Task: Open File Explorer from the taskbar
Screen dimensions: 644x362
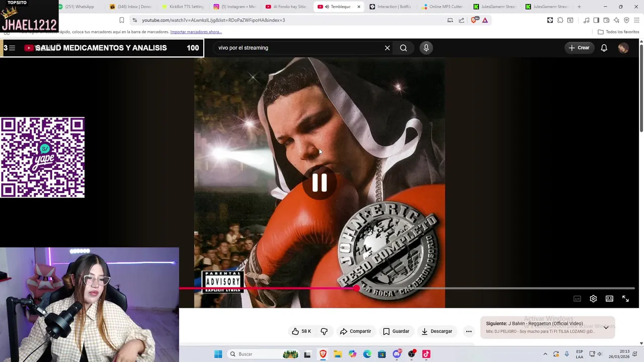Action: point(337,354)
